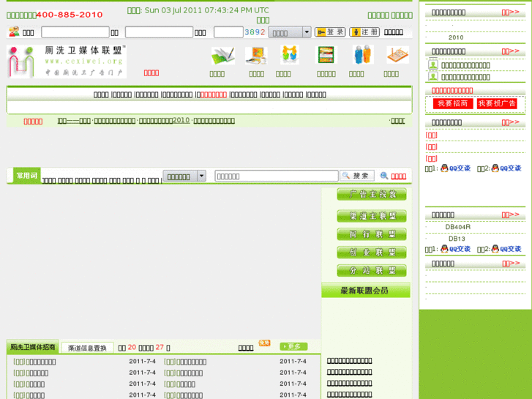Click the 创业联盟 green button

click(x=372, y=253)
